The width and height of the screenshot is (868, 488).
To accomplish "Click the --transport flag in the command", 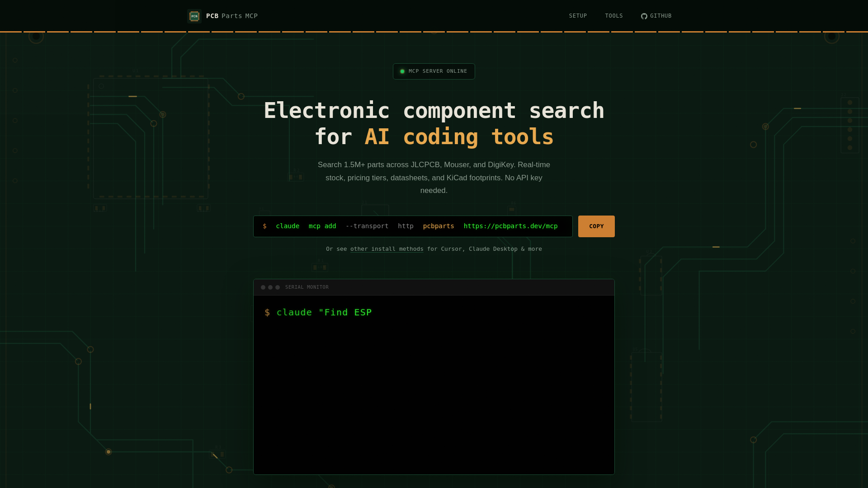I will click(x=367, y=226).
